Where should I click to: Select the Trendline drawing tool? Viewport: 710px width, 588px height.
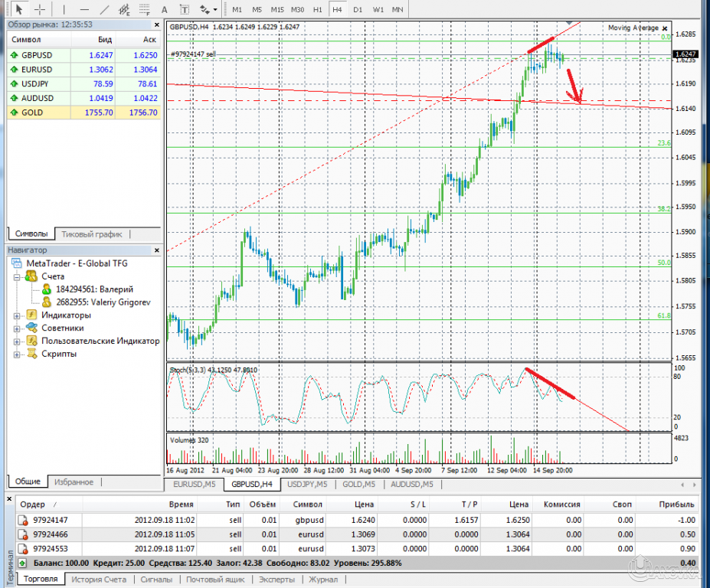(x=103, y=9)
